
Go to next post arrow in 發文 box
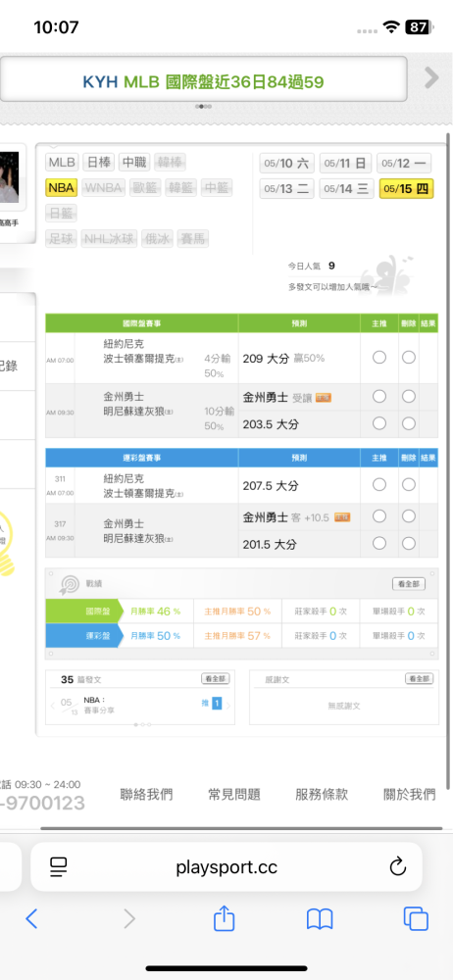[228, 706]
